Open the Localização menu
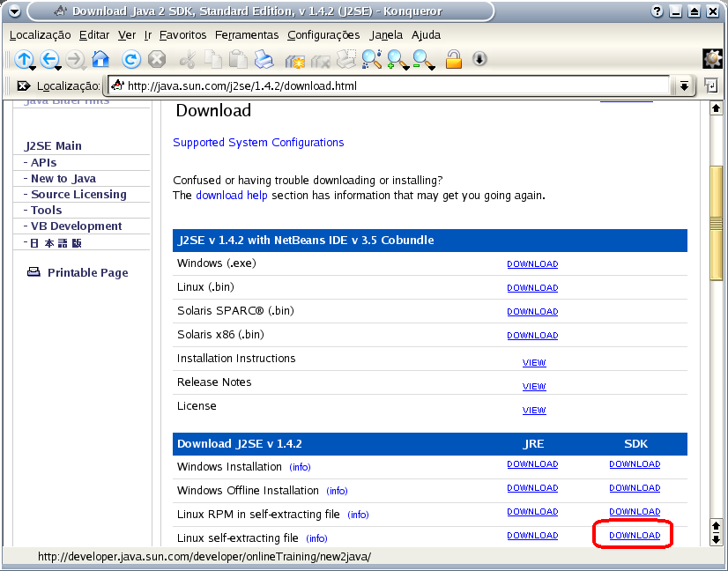728x571 pixels. pyautogui.click(x=40, y=35)
